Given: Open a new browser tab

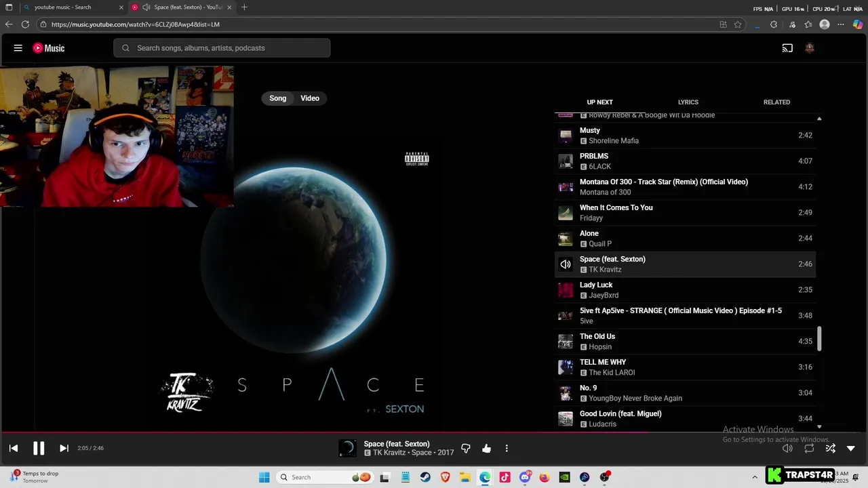Looking at the screenshot, I should (244, 7).
